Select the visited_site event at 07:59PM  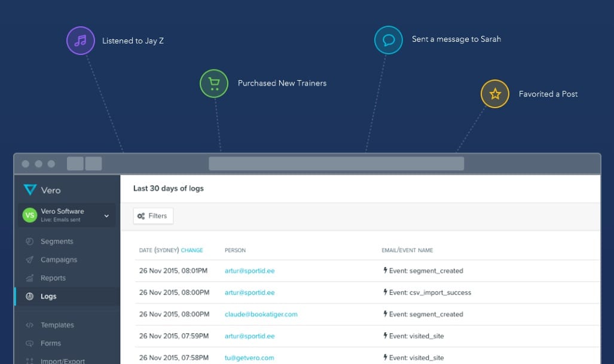click(416, 336)
